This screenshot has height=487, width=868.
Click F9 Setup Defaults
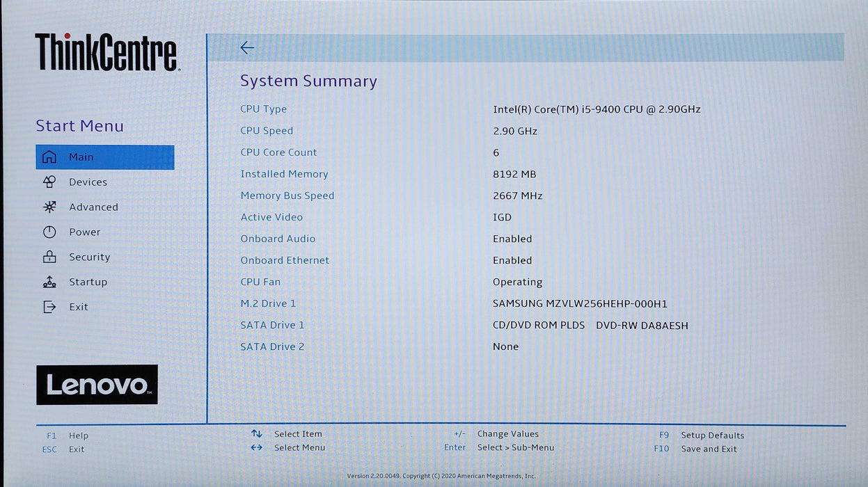pos(702,436)
